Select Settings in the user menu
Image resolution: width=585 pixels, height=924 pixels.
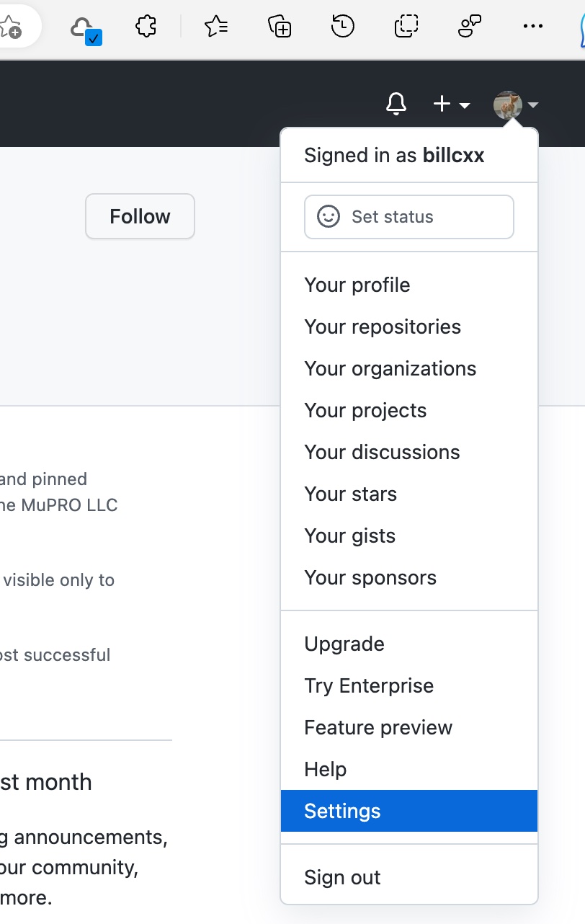[342, 811]
